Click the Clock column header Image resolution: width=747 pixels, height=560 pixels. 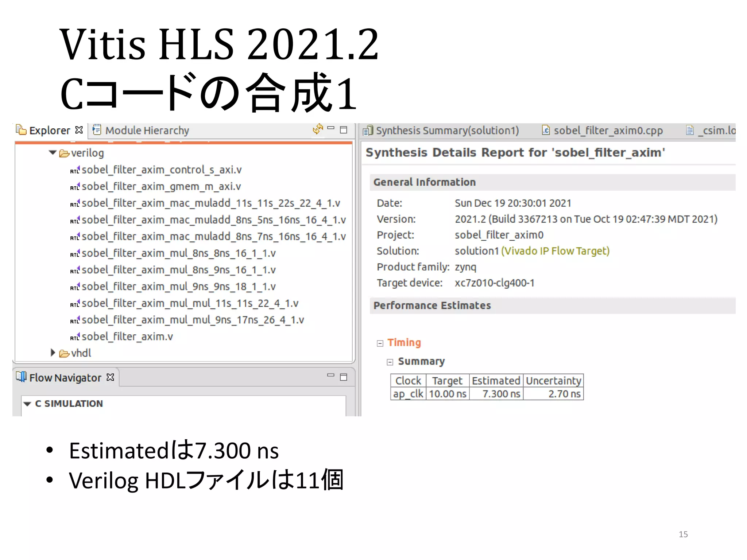point(408,381)
